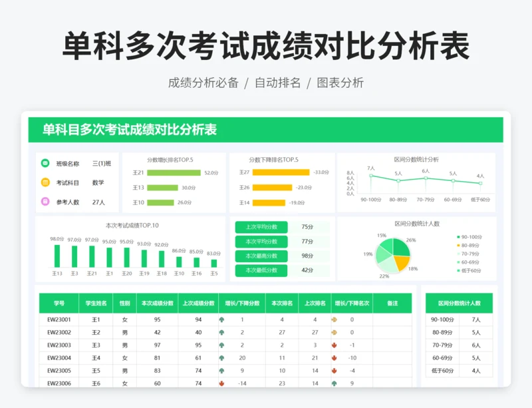This screenshot has width=532, height=408.
Task: Click the 上次成绩分数 column header
Action: coord(198,303)
